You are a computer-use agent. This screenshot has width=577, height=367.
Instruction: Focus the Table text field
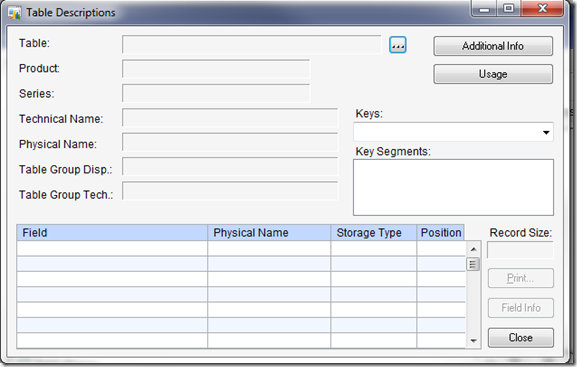click(252, 45)
